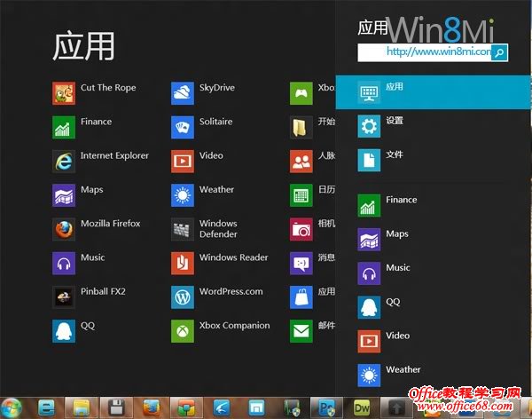
Task: Open Xbox Companion app icon
Action: (183, 331)
